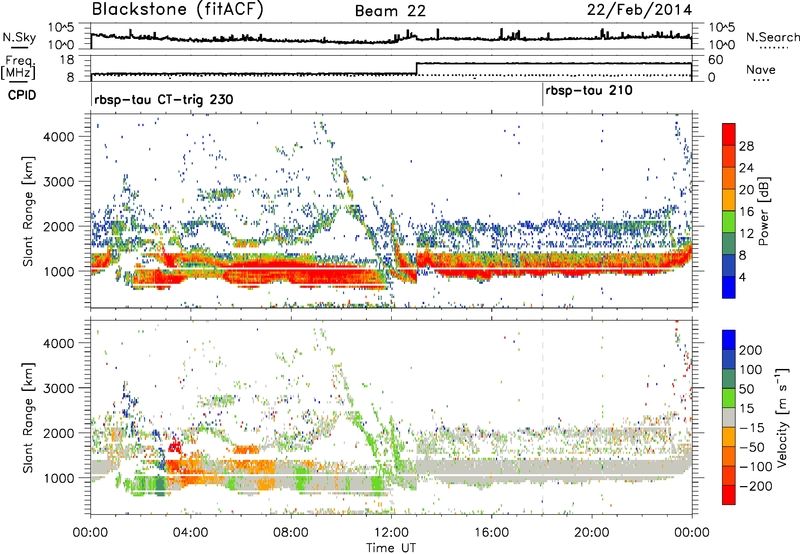Click the 'Freq. [MHz]' axis label
Viewport: 800px width, 554px height.
tap(18, 68)
